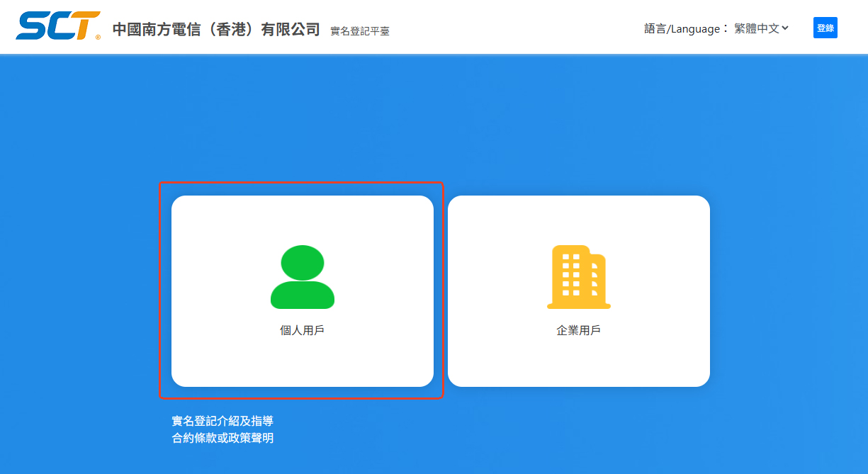Click the 個人用戶 text label
Image resolution: width=868 pixels, height=474 pixels.
click(x=303, y=330)
